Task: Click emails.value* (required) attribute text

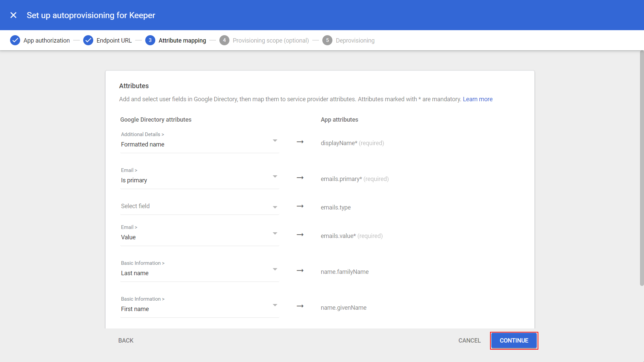Action: 352,236
